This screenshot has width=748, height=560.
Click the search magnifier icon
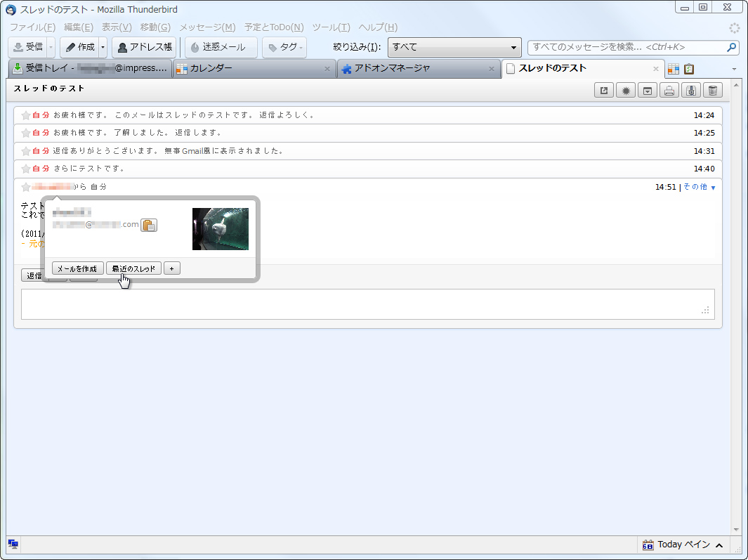click(x=731, y=47)
